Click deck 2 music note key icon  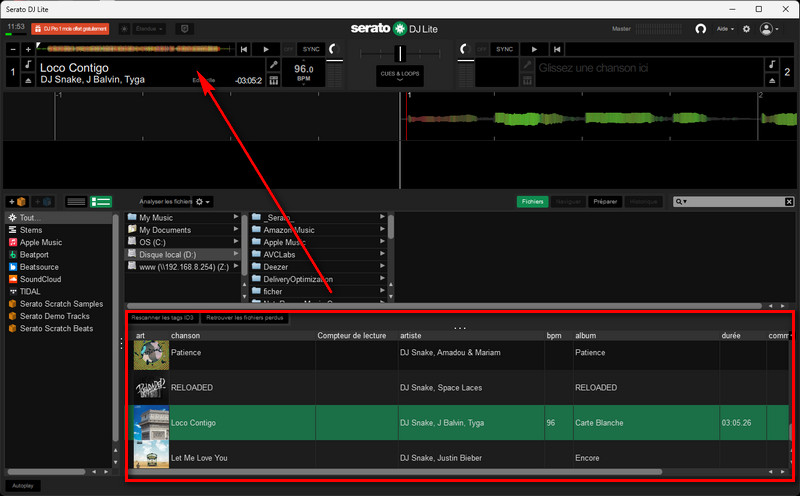tap(772, 64)
